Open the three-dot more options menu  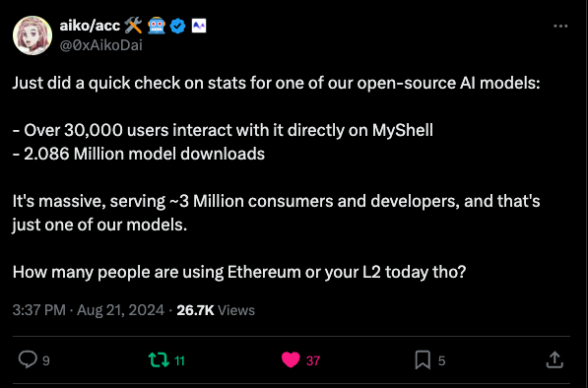(x=560, y=26)
